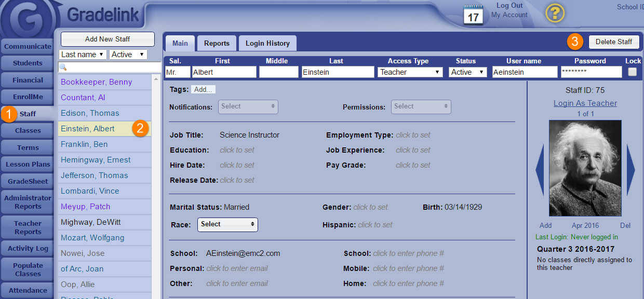Open the Race Select dropdown
Image resolution: width=644 pixels, height=299 pixels.
227,224
